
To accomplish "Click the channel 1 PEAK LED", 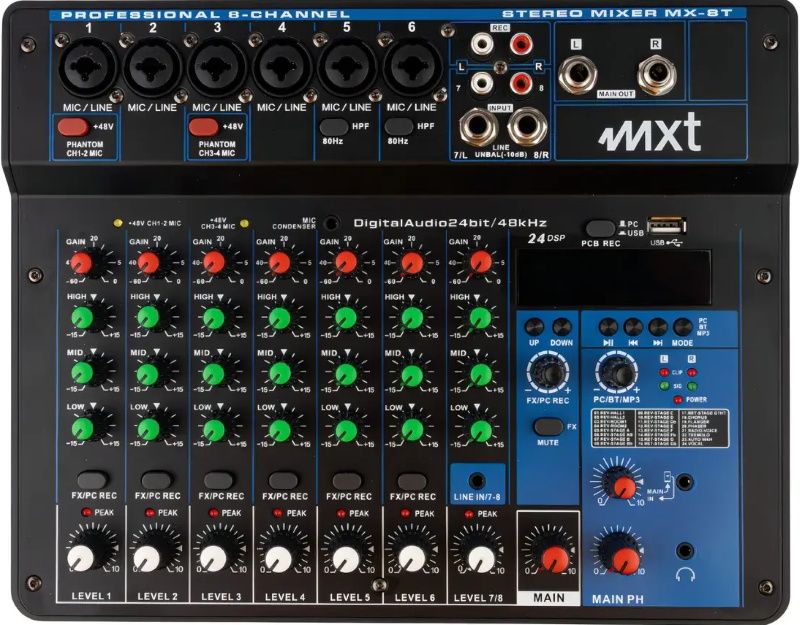I will coord(87,512).
